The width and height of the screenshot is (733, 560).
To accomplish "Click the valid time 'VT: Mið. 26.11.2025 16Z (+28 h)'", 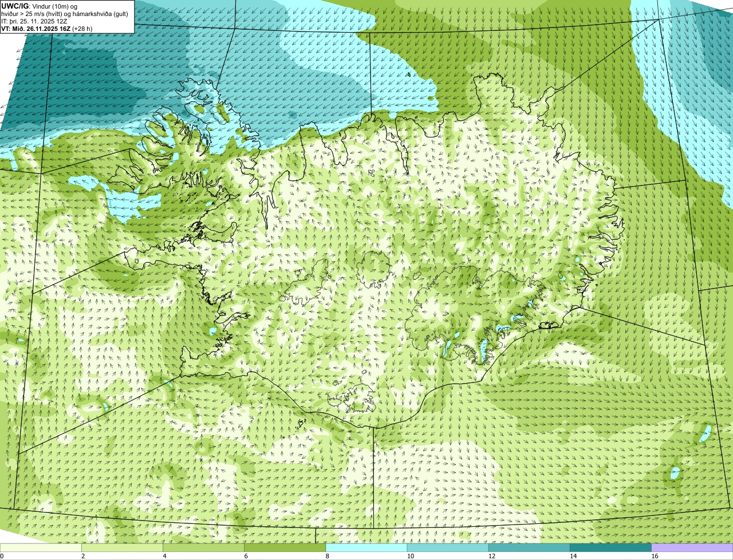I will (47, 29).
